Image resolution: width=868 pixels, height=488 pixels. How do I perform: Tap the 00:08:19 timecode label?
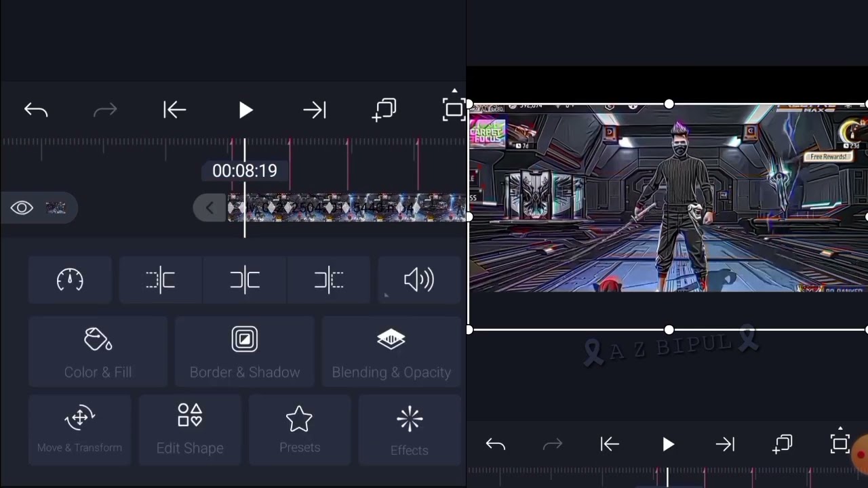click(245, 171)
